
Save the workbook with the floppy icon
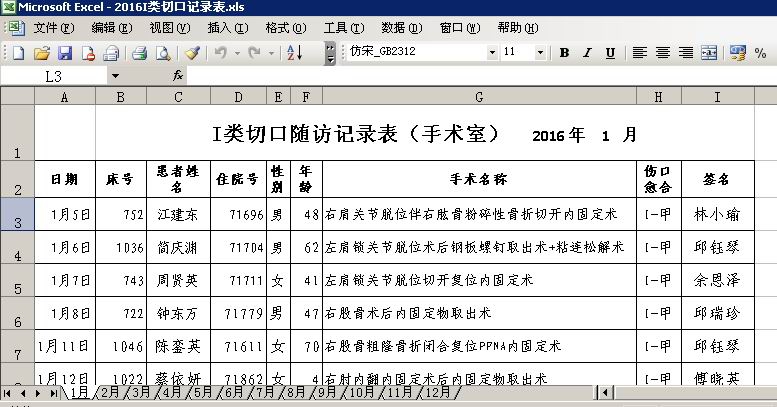64,52
